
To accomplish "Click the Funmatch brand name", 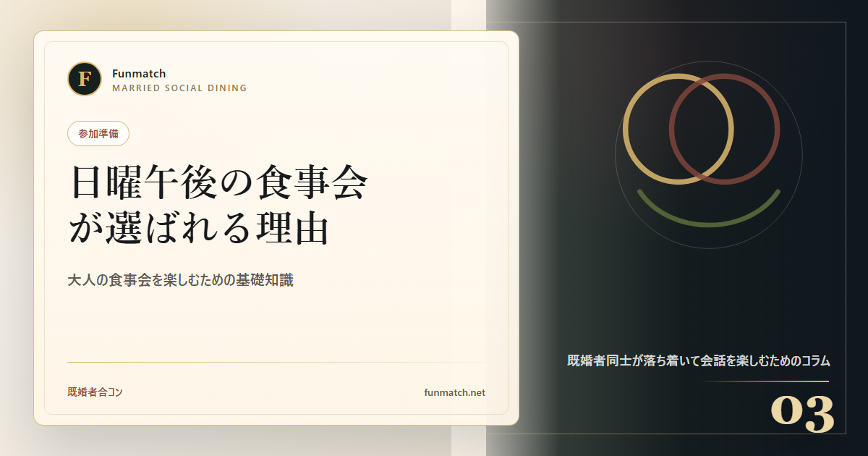I will (139, 73).
